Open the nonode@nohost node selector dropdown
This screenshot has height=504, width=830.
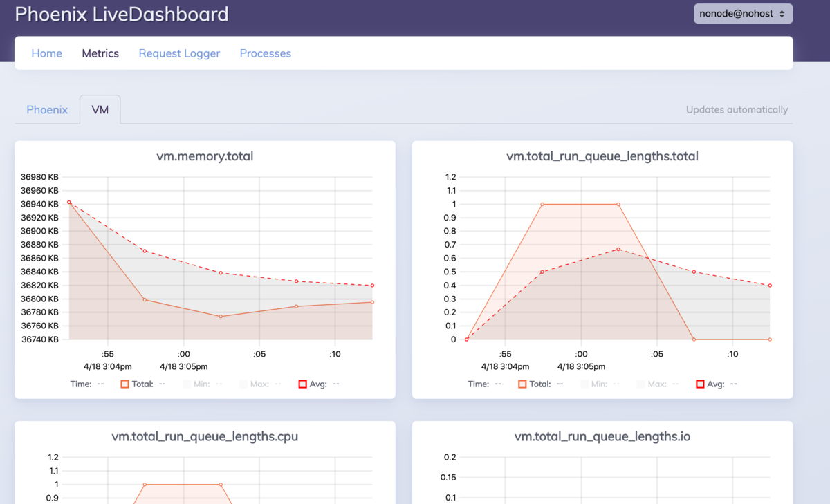pos(743,14)
